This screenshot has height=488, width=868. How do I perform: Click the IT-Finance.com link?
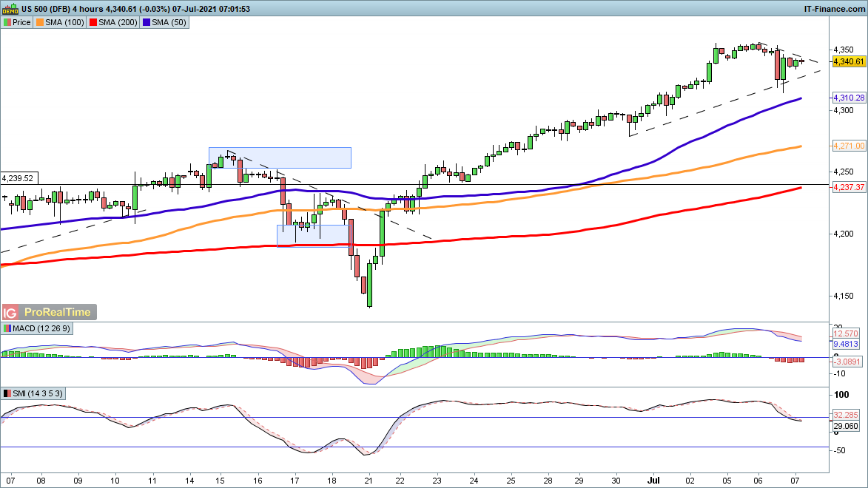(834, 8)
